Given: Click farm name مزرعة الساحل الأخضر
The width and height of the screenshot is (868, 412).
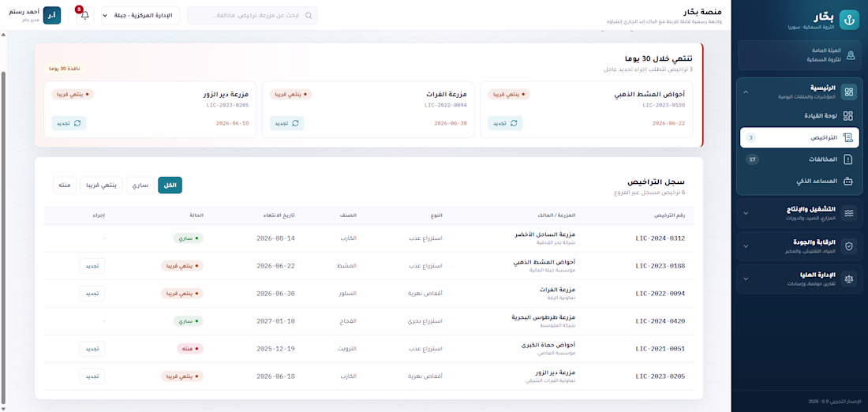Looking at the screenshot, I should [545, 234].
